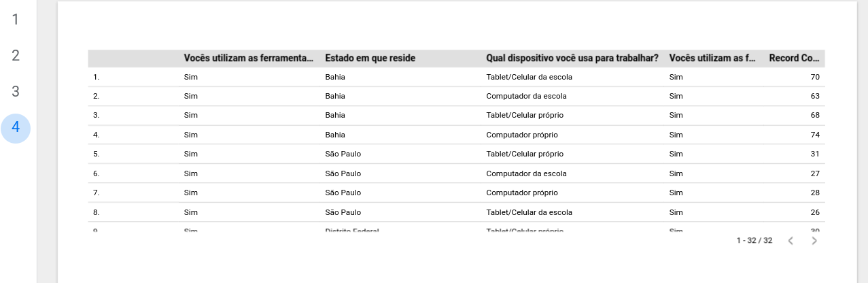Click row number 3 in the table
The height and width of the screenshot is (283, 868).
96,115
